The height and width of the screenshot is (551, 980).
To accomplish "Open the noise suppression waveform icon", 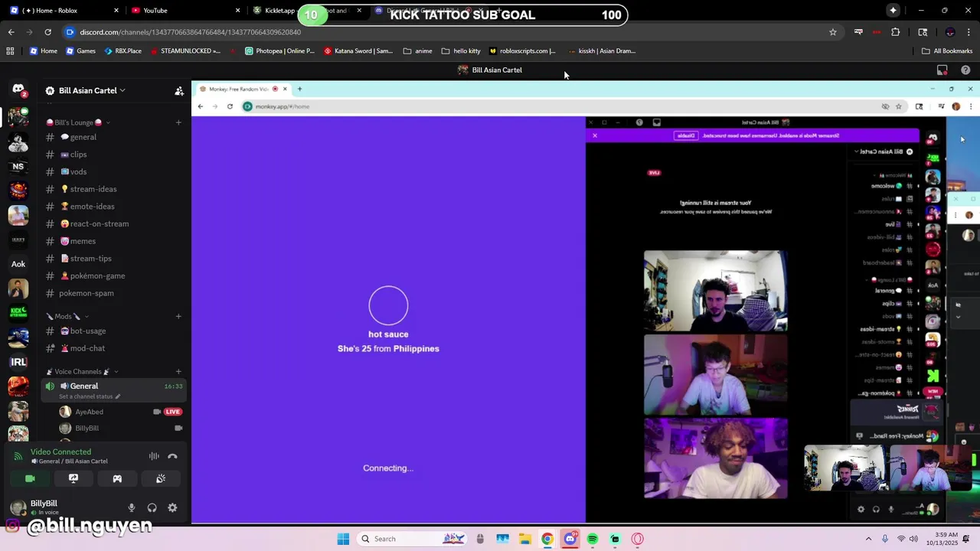I will [154, 456].
